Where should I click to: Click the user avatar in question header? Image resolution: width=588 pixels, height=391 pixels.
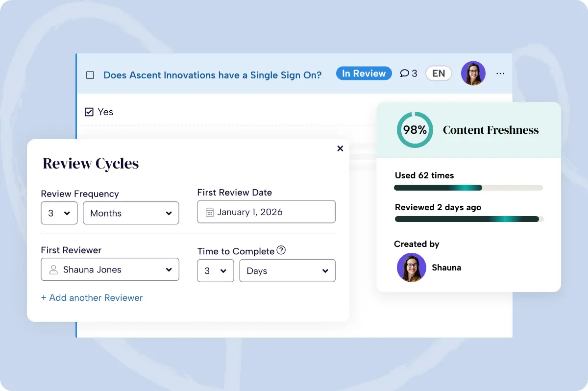473,73
